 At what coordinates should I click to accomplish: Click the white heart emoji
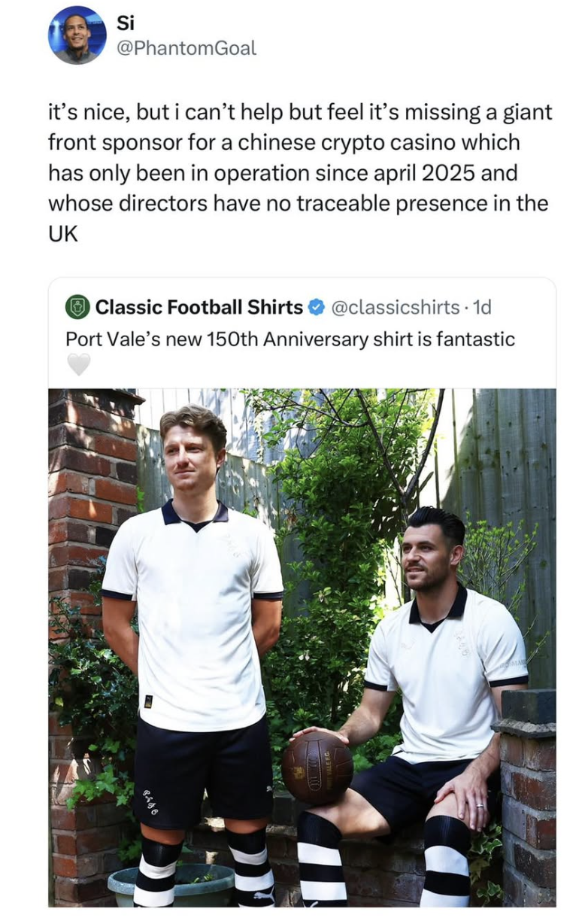(x=78, y=364)
